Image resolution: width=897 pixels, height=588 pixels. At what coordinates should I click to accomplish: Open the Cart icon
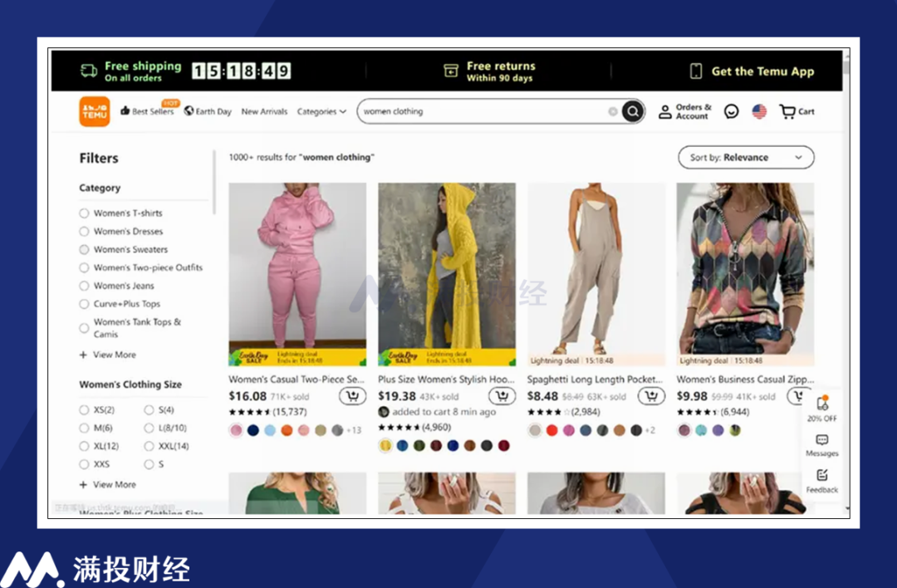[787, 111]
